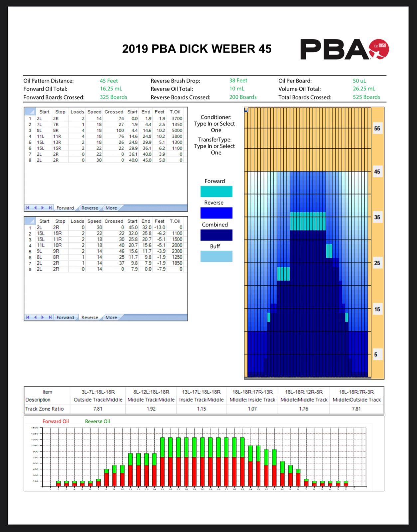Click select-all corner of the lower table
Image resolution: width=417 pixels, height=532 pixels.
[x=30, y=221]
